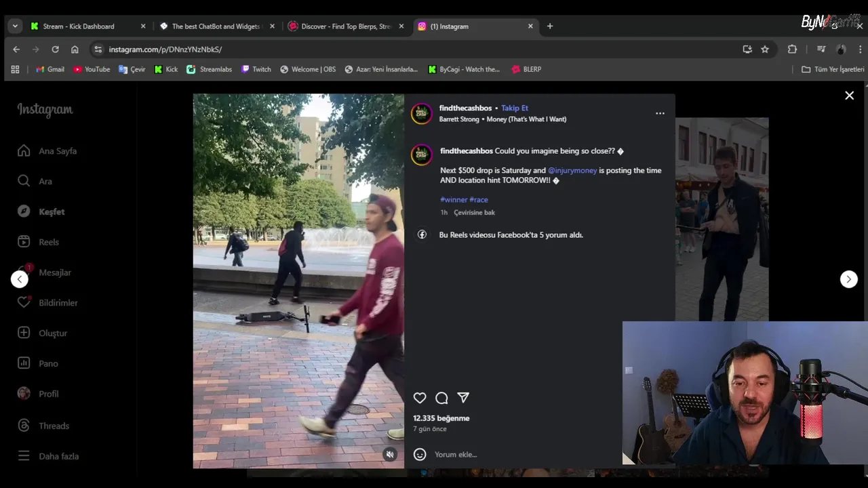The height and width of the screenshot is (488, 868).
Task: Share the post via paper-plane icon
Action: pyautogui.click(x=463, y=398)
